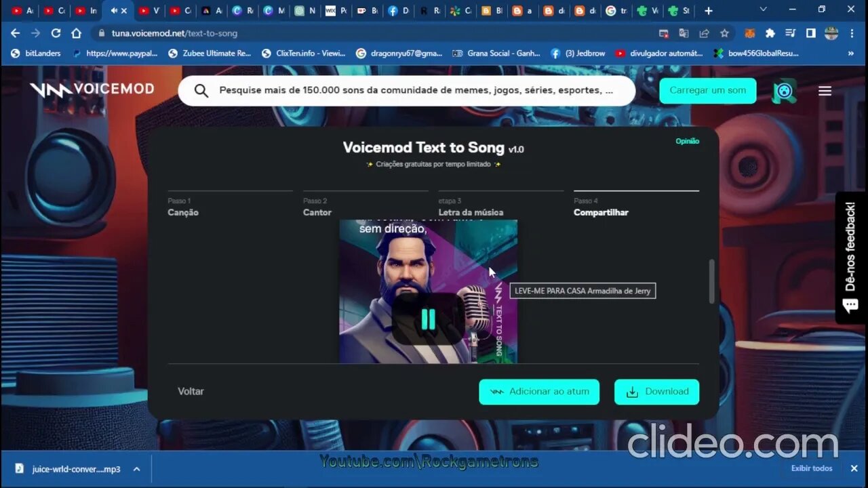Open the bitLanders bookmark

[37, 53]
